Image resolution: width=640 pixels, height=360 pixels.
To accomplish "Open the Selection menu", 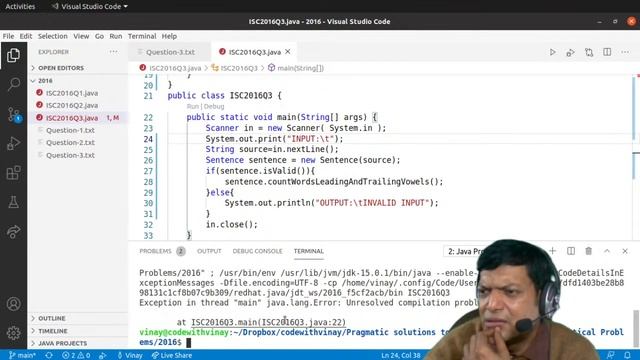I will tap(53, 36).
